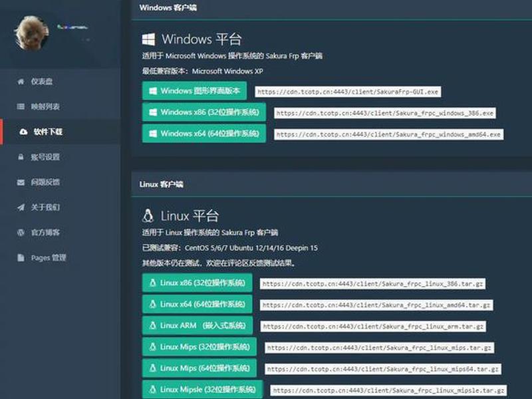This screenshot has width=532, height=399.
Task: Click the Sakura_frpc_linux_386.tar.gz URL field
Action: tap(372, 284)
